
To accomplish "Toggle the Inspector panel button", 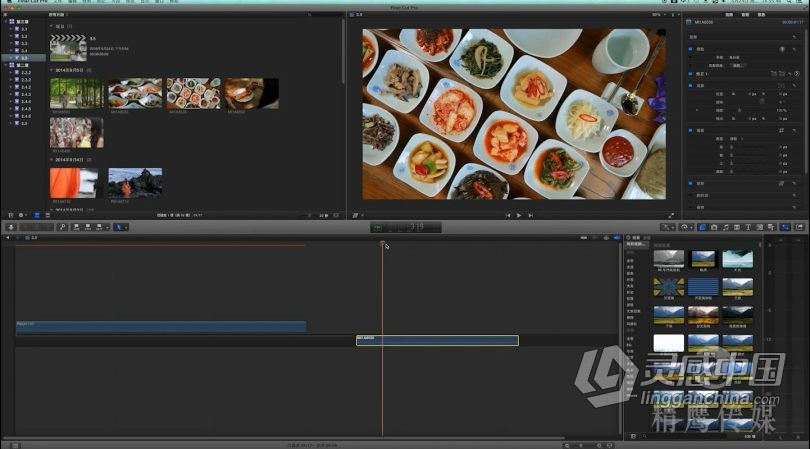I will pos(785,227).
